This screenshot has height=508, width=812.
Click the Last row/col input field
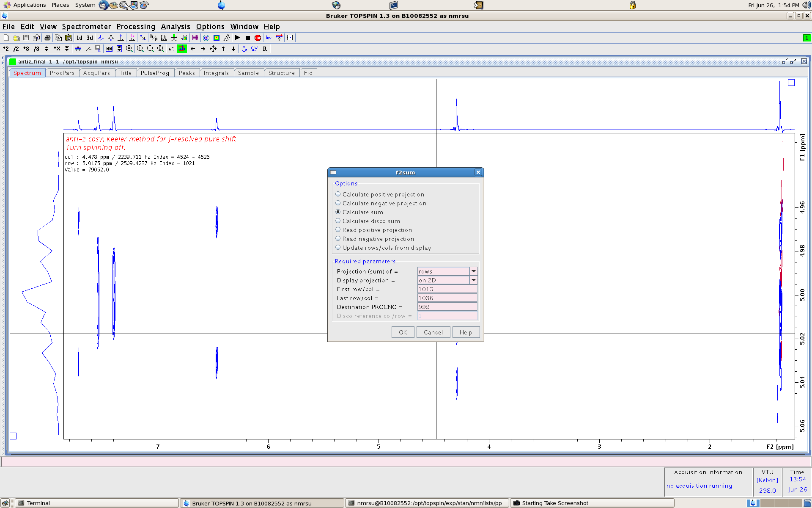coord(447,298)
